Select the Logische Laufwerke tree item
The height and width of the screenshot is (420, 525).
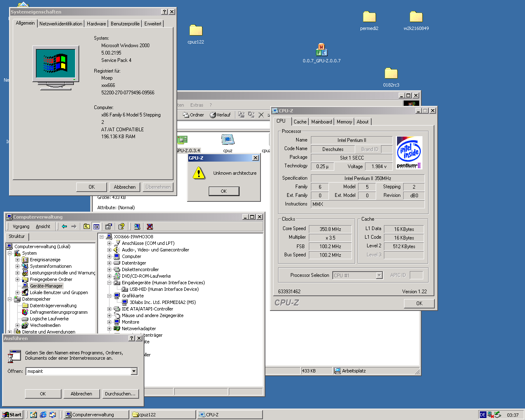click(49, 319)
